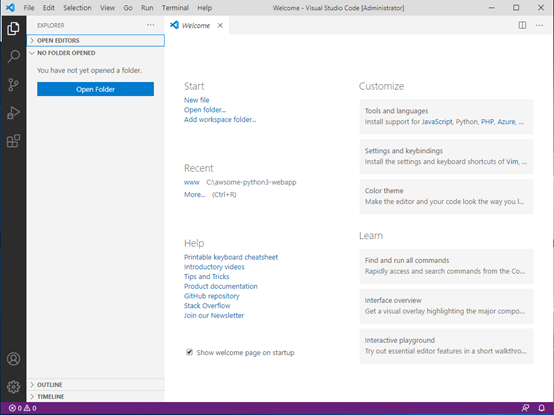Click Join our Newsletter link
This screenshot has height=415, width=554.
[x=214, y=315]
